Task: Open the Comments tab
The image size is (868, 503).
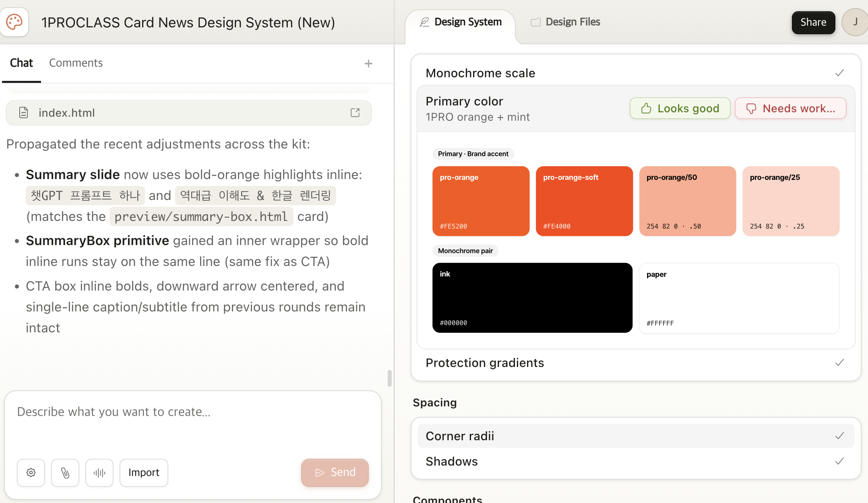Action: (x=76, y=63)
